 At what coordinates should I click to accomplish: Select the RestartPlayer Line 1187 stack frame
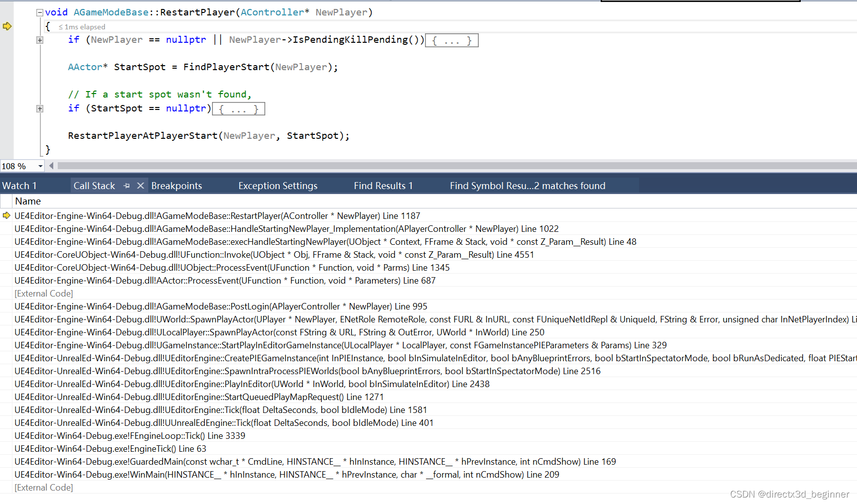217,216
